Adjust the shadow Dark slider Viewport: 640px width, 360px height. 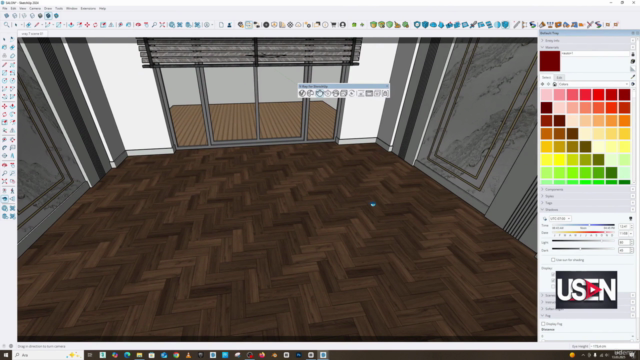pos(583,249)
